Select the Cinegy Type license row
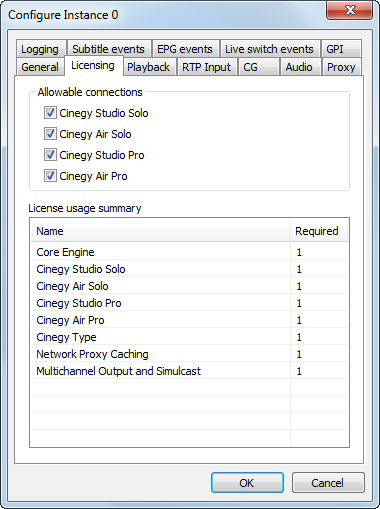 pyautogui.click(x=189, y=337)
